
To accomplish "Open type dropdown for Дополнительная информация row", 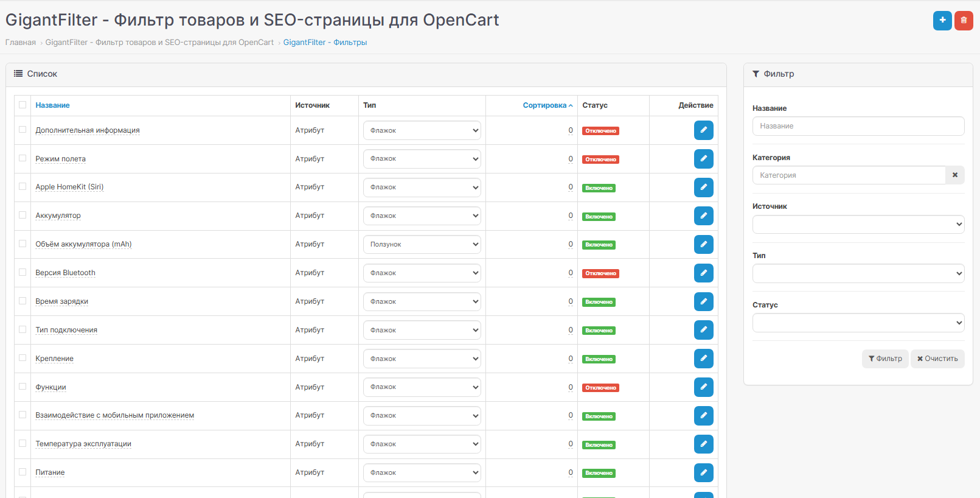I will tap(422, 130).
